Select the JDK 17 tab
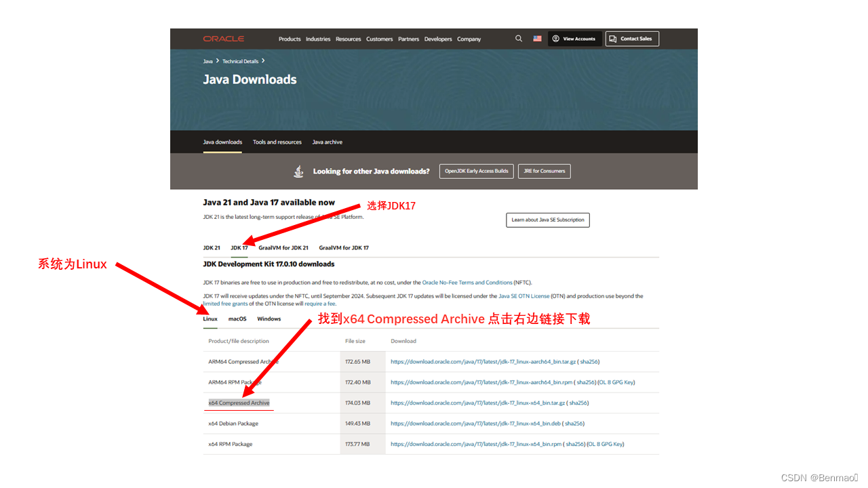 point(239,248)
